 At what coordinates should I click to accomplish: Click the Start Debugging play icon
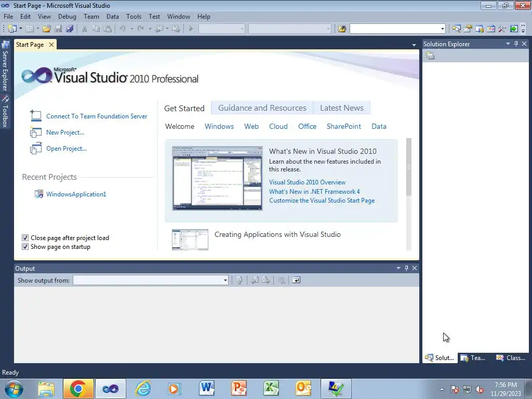click(191, 29)
